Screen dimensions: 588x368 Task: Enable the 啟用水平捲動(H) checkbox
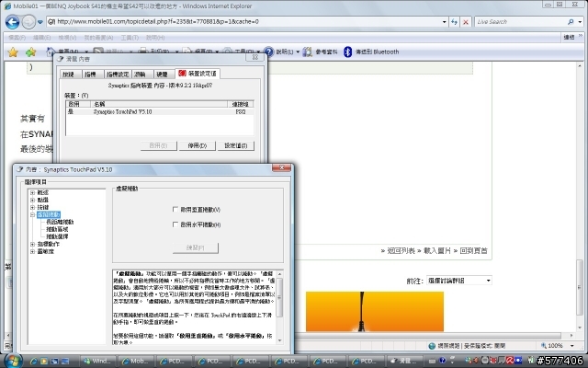[175, 224]
